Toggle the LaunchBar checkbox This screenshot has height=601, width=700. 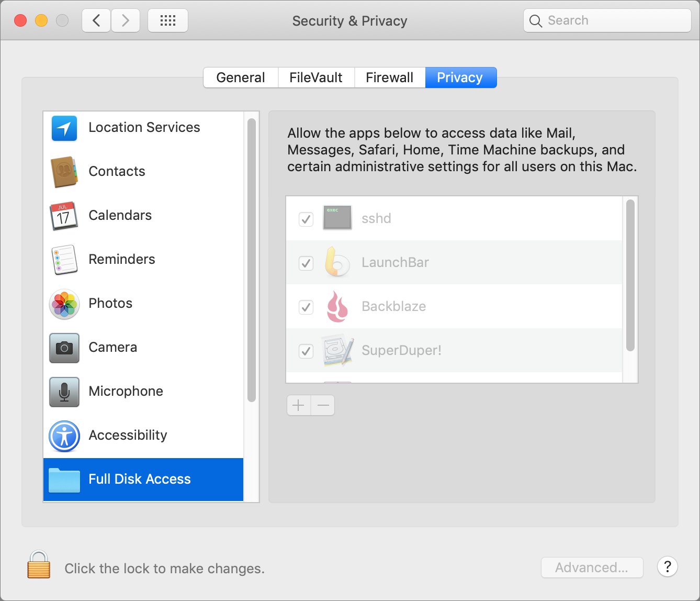click(x=306, y=263)
